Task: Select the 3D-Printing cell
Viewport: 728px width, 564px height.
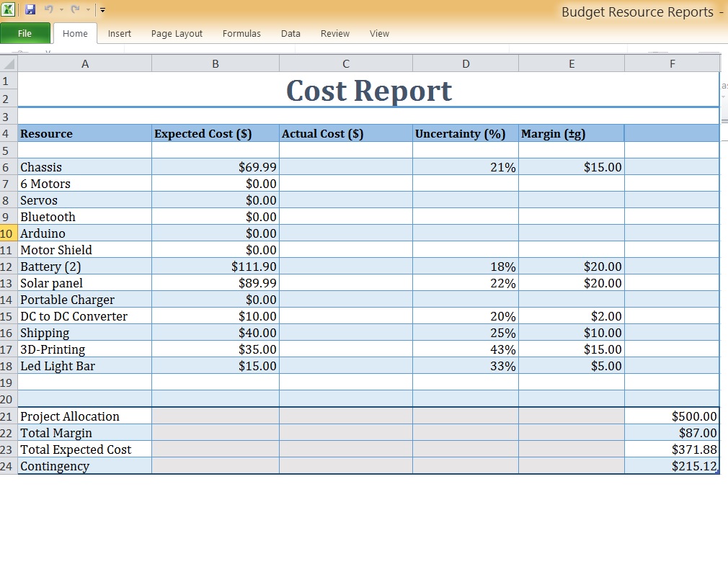Action: coord(85,349)
